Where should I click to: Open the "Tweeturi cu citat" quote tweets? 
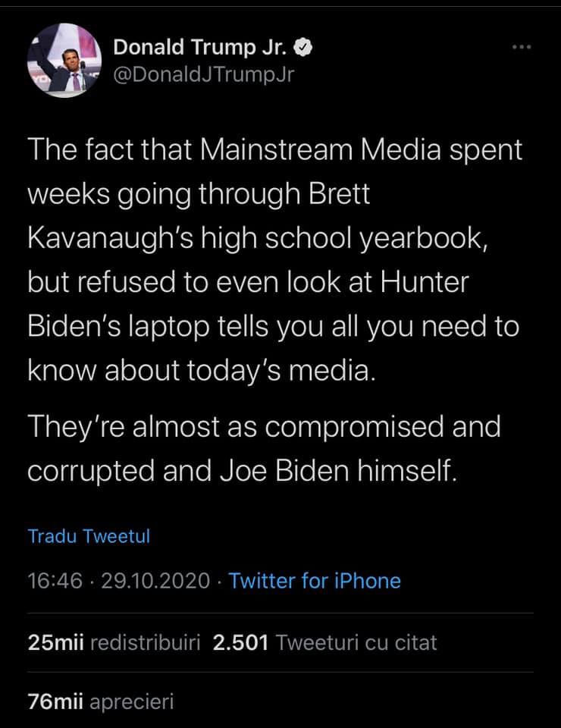[357, 643]
